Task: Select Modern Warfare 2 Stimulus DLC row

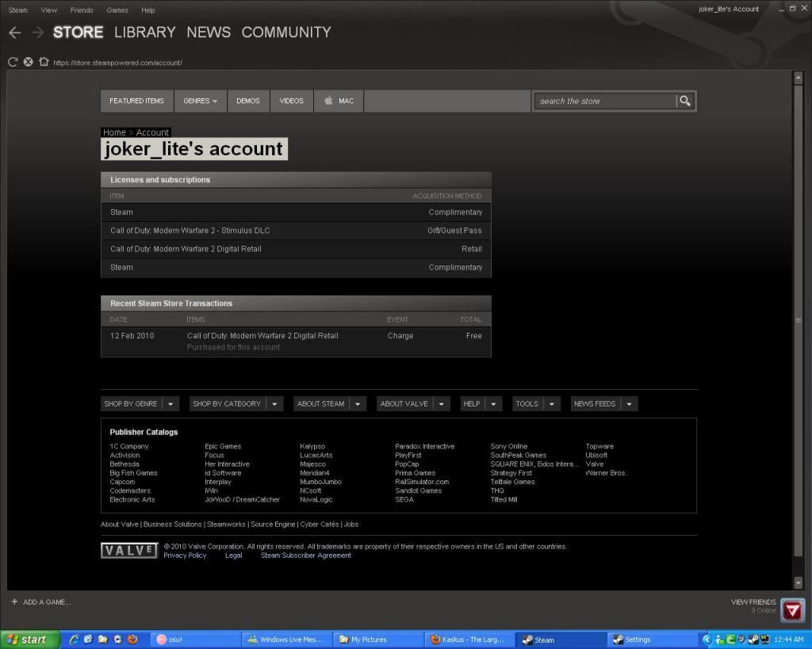Action: [296, 231]
